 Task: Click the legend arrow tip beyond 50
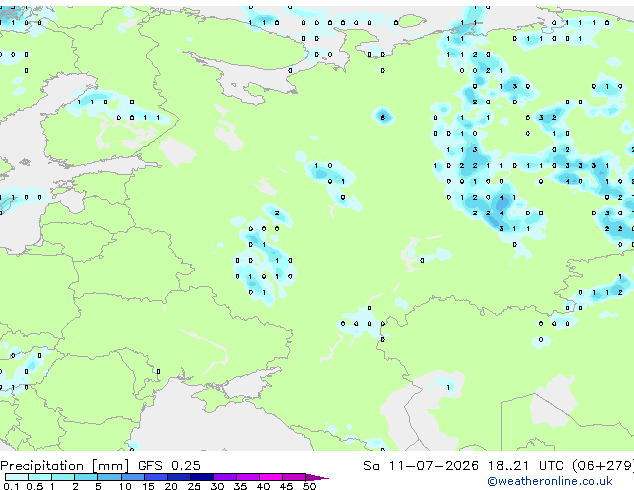[x=317, y=477]
